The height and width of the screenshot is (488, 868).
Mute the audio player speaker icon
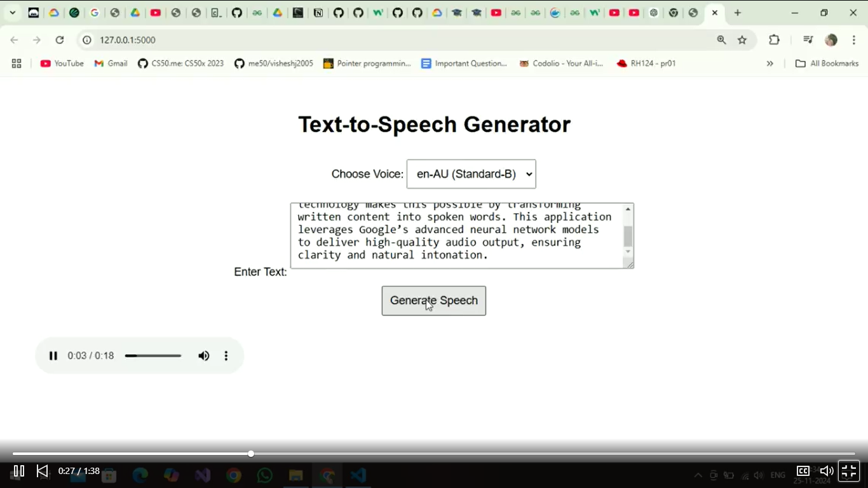pyautogui.click(x=203, y=356)
